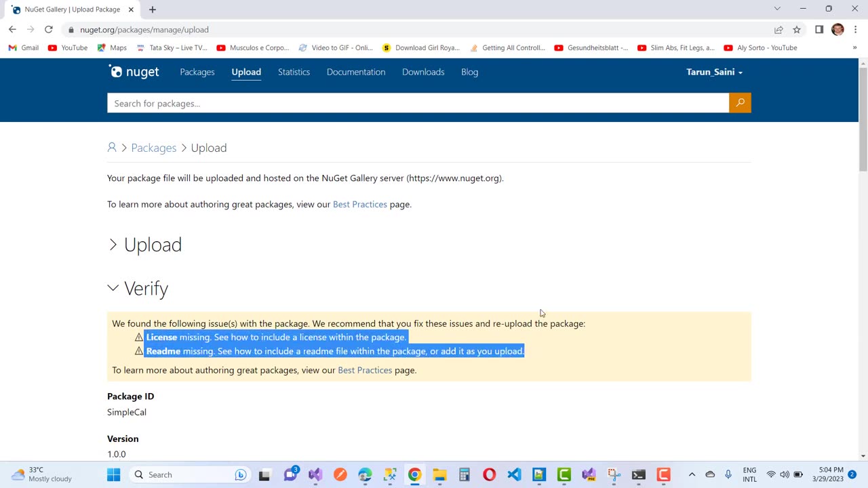The width and height of the screenshot is (868, 488).
Task: Go back using browser back arrow
Action: 12,30
